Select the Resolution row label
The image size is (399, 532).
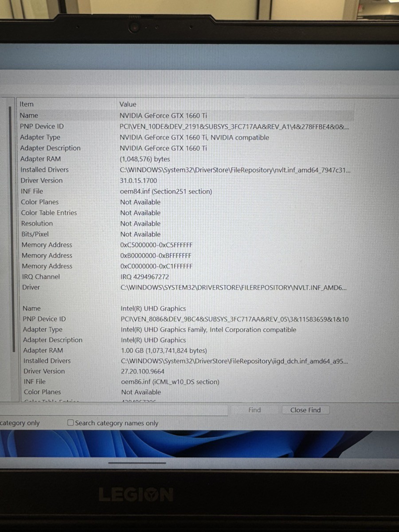[x=37, y=223]
